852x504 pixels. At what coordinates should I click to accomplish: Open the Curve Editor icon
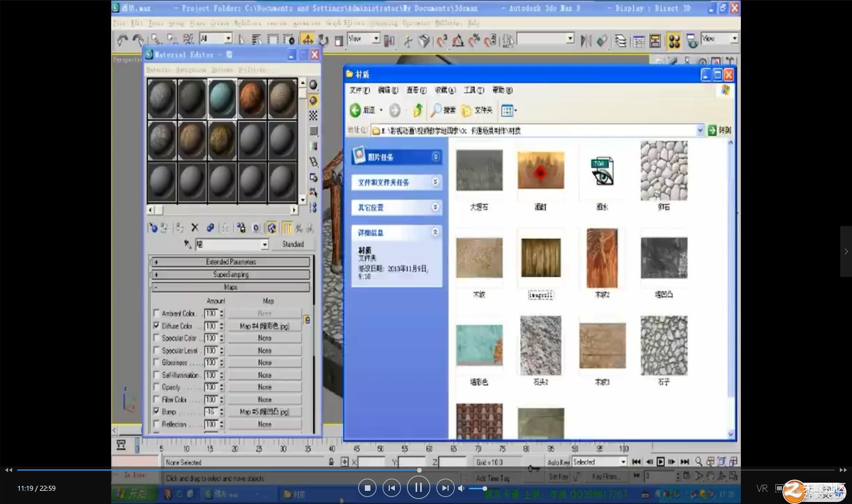[x=639, y=41]
